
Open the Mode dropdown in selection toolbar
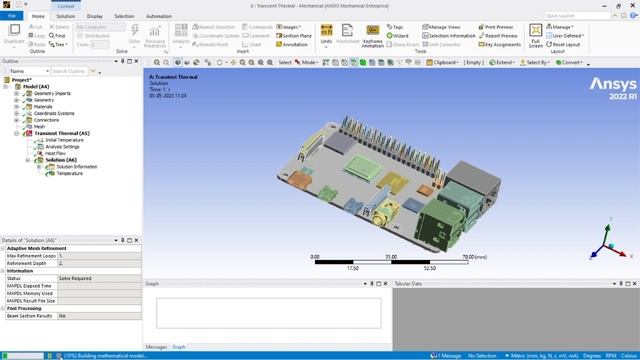[x=306, y=62]
